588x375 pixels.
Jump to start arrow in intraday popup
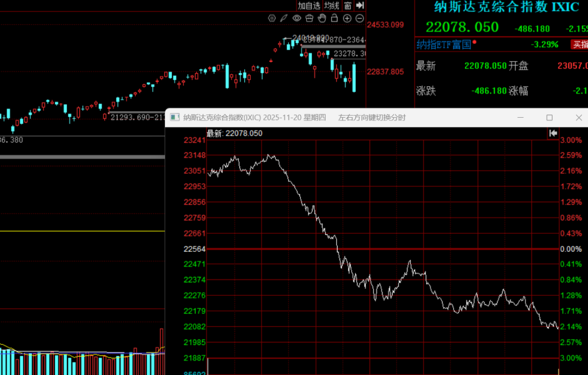(x=553, y=133)
